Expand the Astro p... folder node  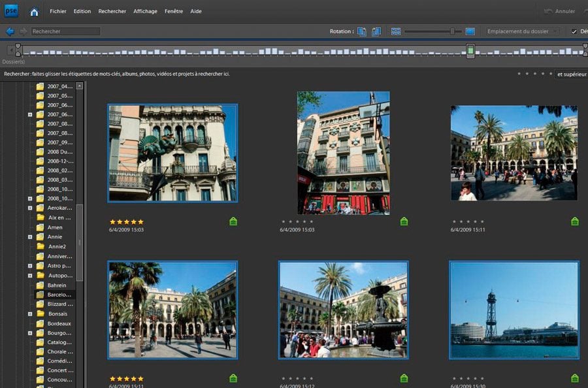coord(30,266)
